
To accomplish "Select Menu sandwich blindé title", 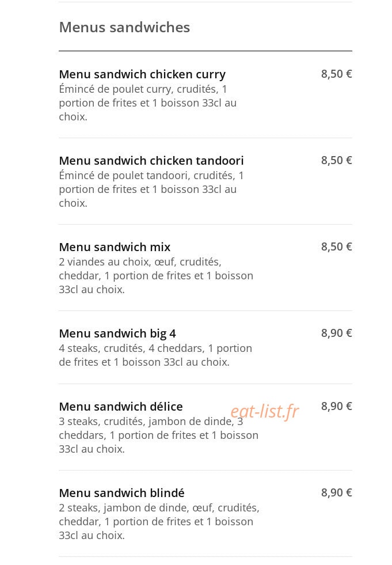I will (122, 493).
